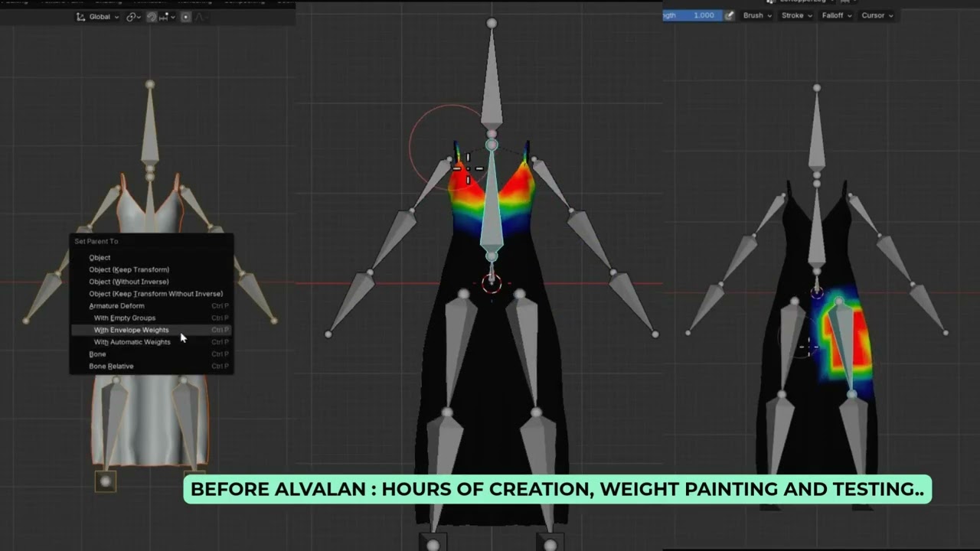
Task: Adjust the brush Strength slider
Action: (x=692, y=15)
